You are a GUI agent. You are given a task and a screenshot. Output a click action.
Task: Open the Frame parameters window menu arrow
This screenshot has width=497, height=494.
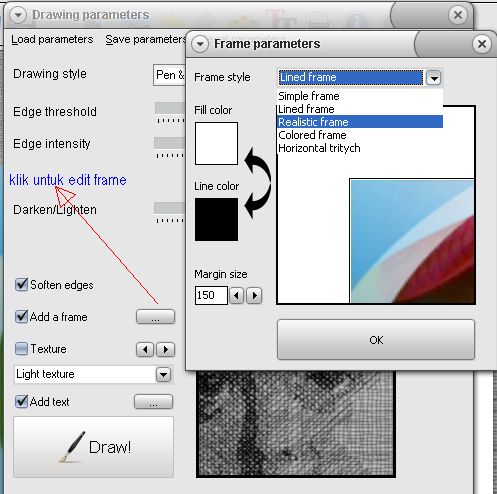(200, 44)
